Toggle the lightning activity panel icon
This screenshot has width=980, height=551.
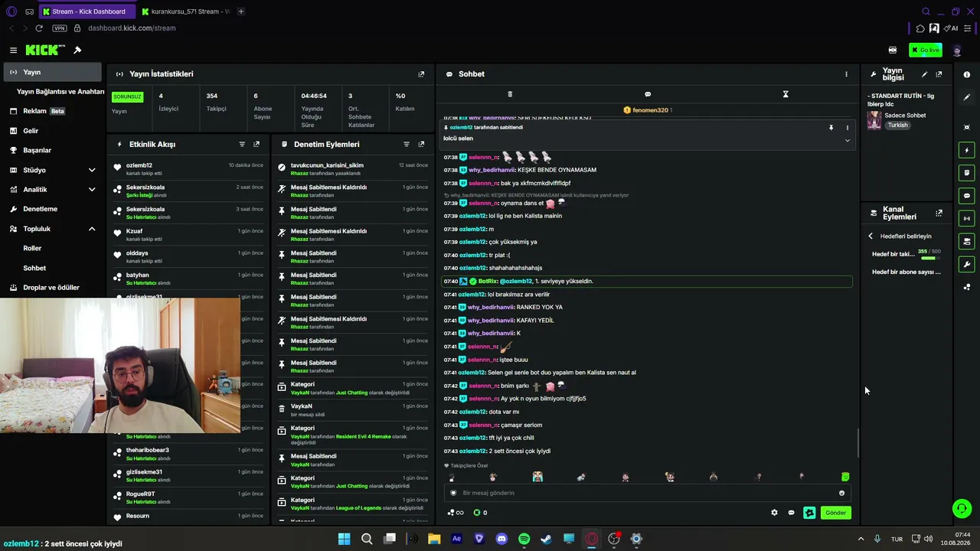pyautogui.click(x=967, y=150)
